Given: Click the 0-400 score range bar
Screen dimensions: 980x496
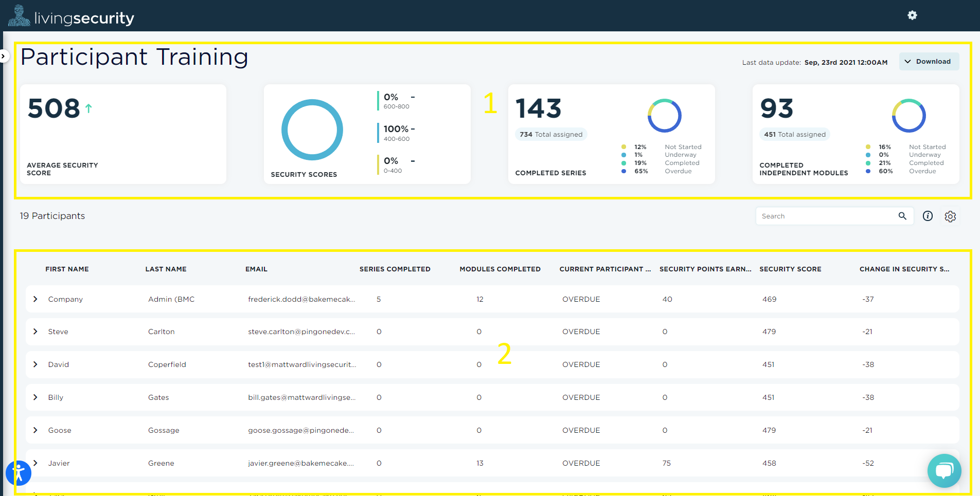Looking at the screenshot, I should [x=378, y=164].
